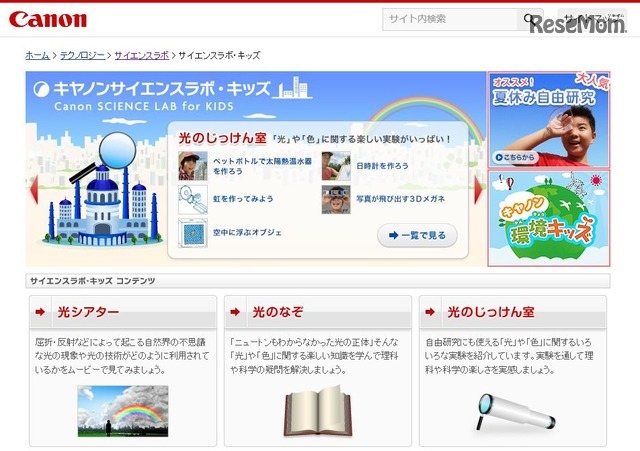Click the left red carousel arrow
This screenshot has height=451, width=640.
tap(34, 189)
